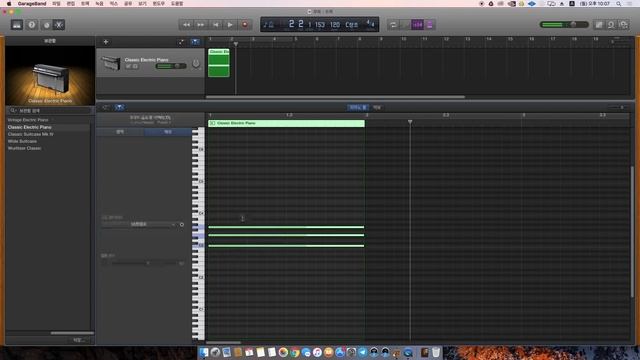This screenshot has width=640, height=360.
Task: Toggle editor automation/MIDI draw button
Action: (x=106, y=107)
